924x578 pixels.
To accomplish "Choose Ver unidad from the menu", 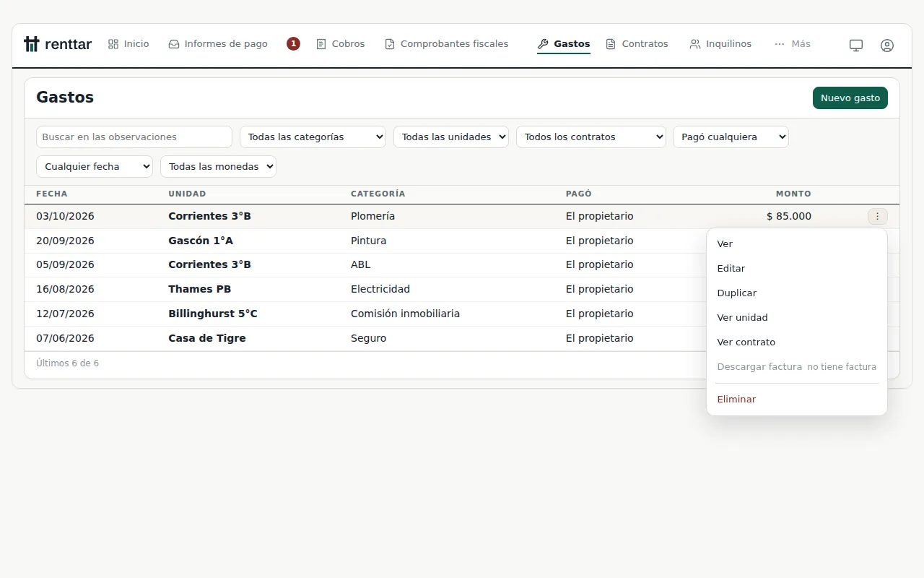I will pyautogui.click(x=797, y=318).
